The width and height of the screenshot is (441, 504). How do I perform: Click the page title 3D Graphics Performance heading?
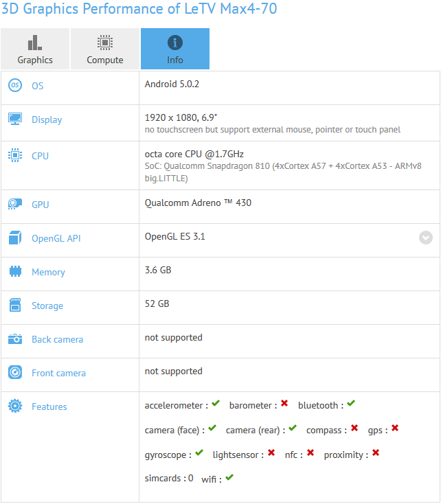click(139, 9)
